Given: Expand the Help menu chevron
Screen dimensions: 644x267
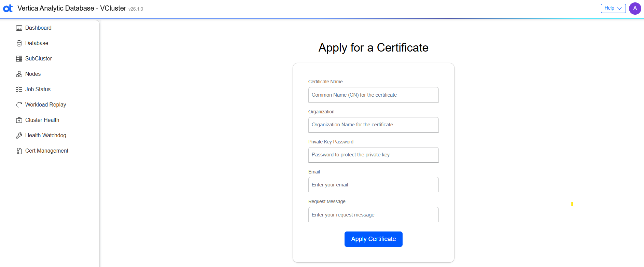Looking at the screenshot, I should 620,9.
